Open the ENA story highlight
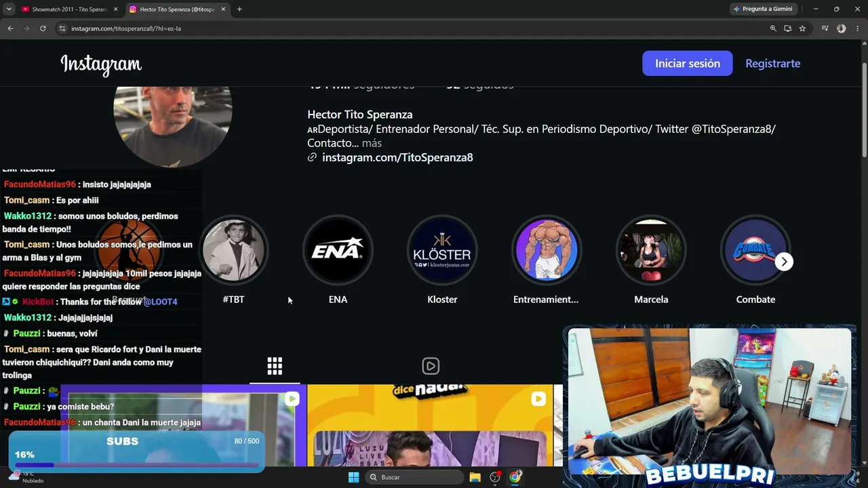Screen dimensions: 868x488 click(x=338, y=251)
